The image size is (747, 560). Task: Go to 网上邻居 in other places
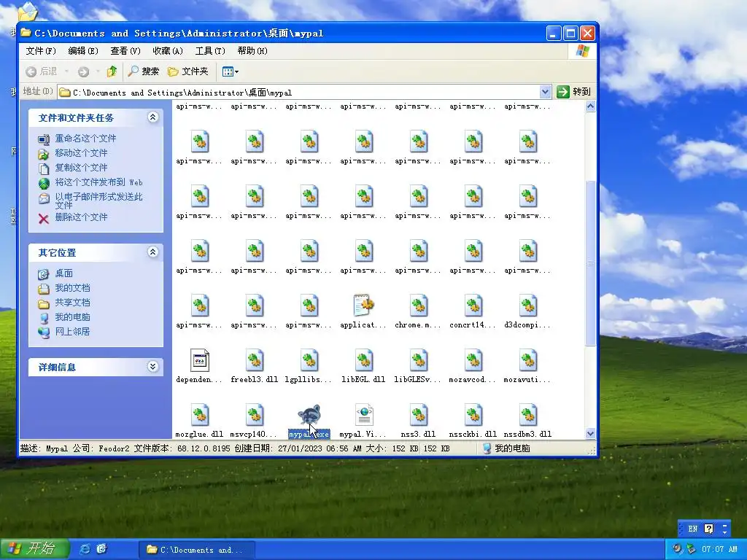click(72, 332)
